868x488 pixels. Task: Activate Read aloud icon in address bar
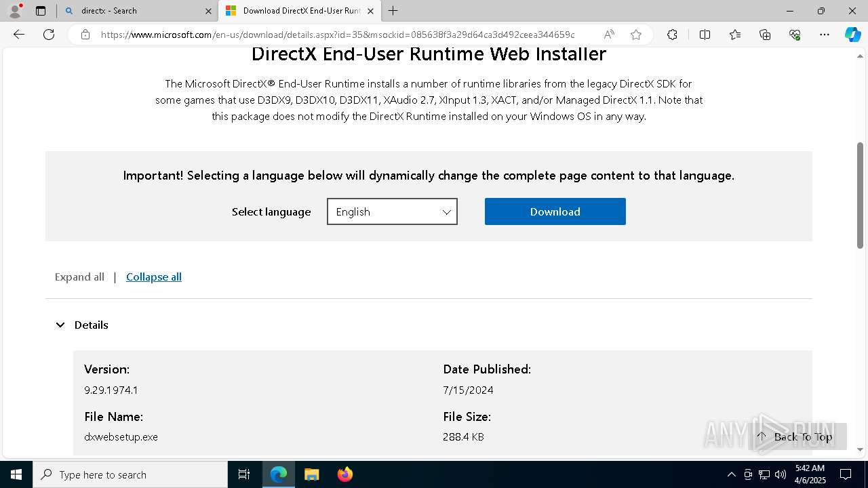tap(609, 35)
